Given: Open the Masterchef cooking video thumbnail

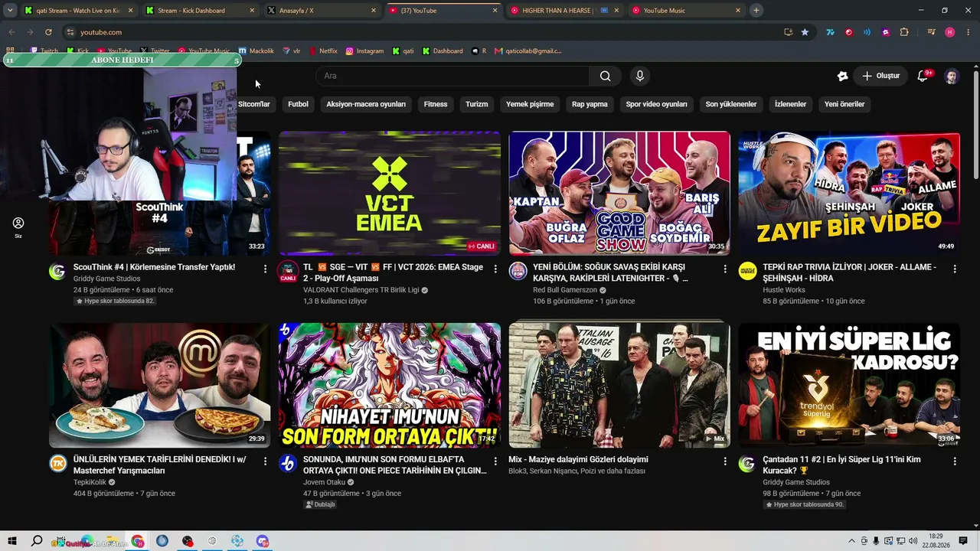Looking at the screenshot, I should click(x=160, y=386).
